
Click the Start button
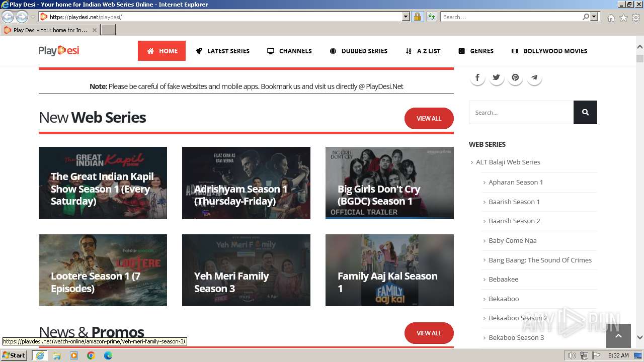14,355
